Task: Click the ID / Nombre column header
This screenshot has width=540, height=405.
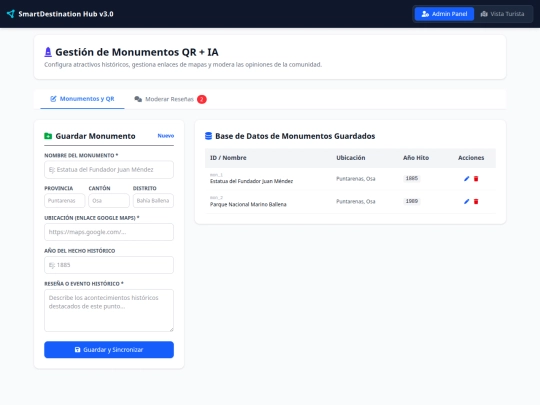Action: (228, 158)
